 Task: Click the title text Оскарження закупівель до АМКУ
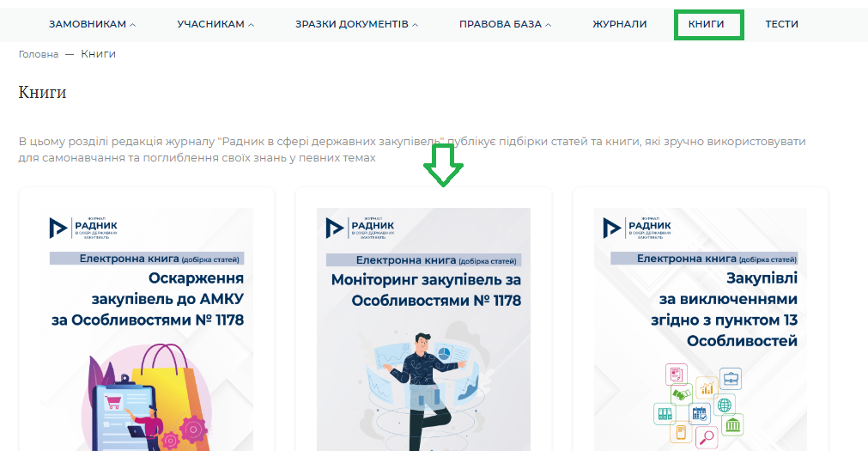tap(148, 299)
